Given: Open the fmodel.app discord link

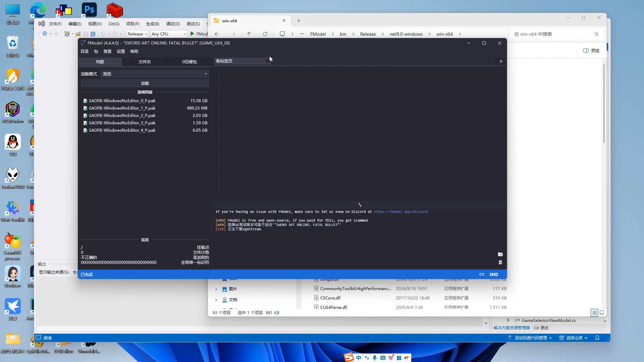Looking at the screenshot, I should (x=401, y=212).
